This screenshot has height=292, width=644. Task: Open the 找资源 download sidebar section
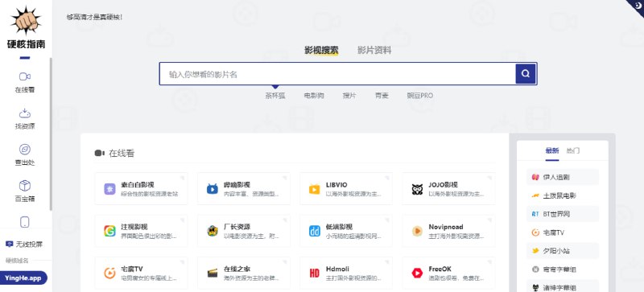point(25,119)
